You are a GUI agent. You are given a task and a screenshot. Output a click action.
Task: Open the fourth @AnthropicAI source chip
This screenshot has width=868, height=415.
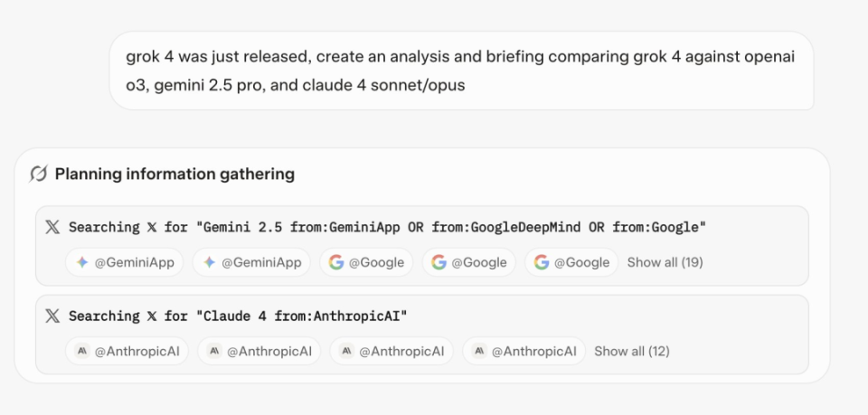coord(524,352)
